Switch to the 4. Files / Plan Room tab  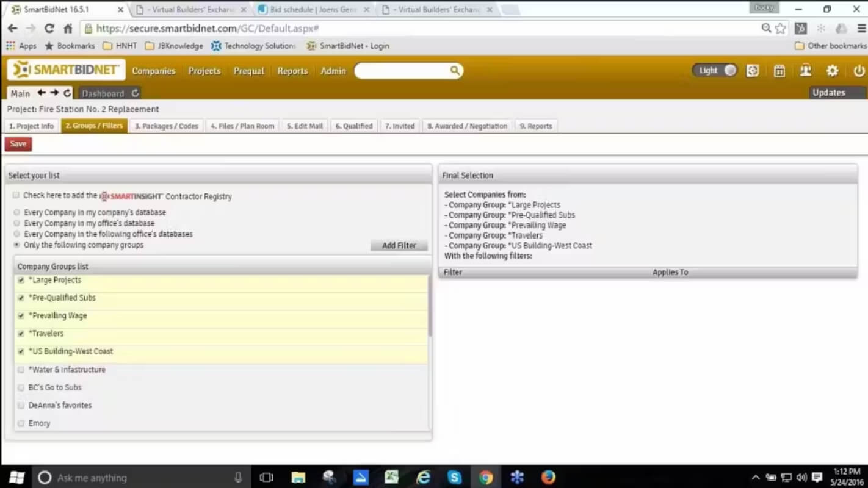tap(242, 126)
